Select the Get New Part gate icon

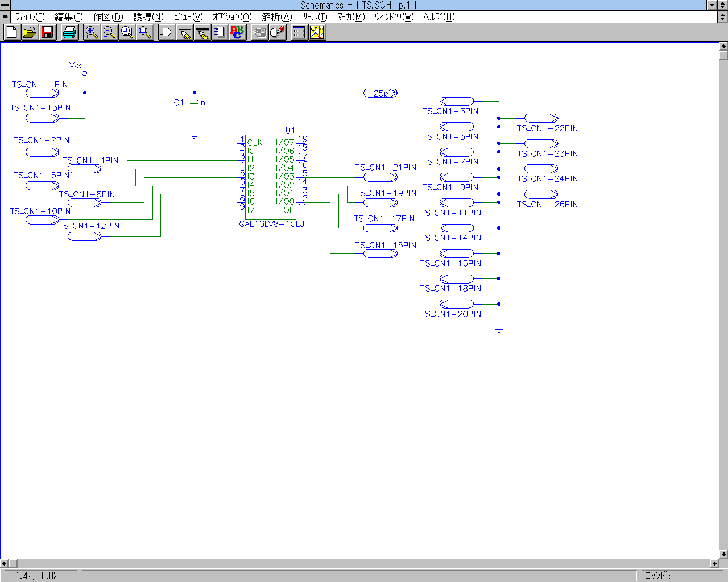(x=167, y=32)
